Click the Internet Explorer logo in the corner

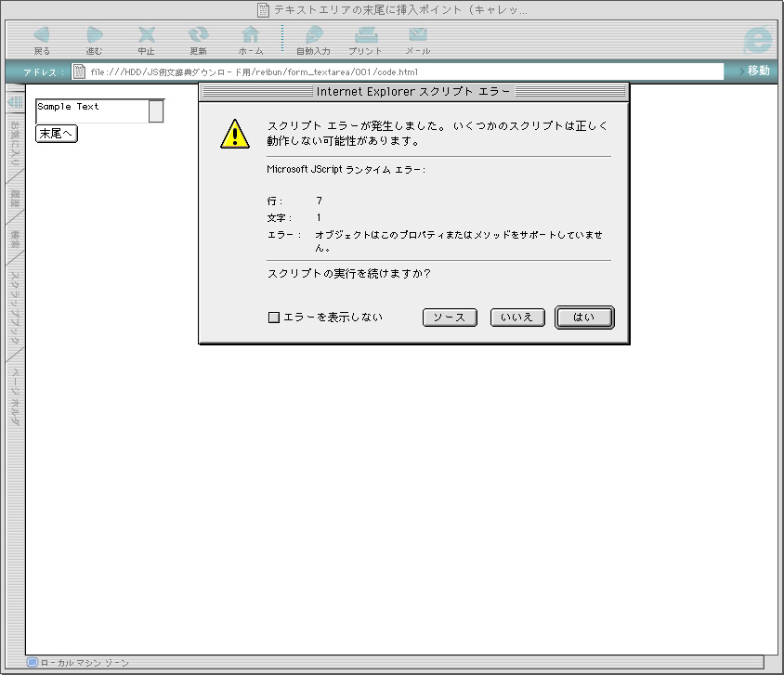click(757, 39)
